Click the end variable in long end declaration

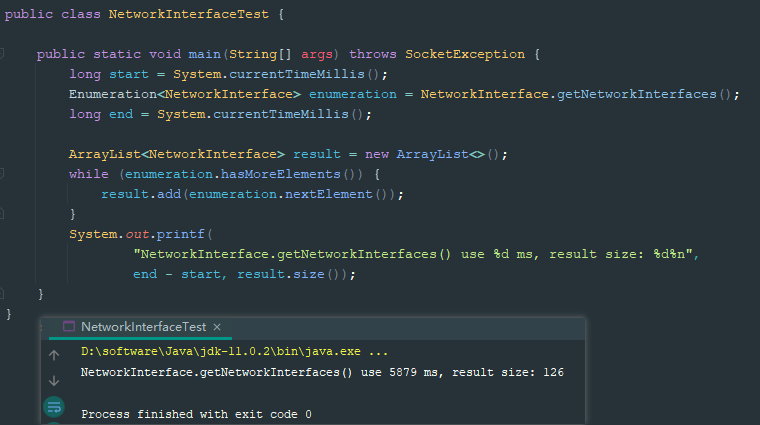121,114
